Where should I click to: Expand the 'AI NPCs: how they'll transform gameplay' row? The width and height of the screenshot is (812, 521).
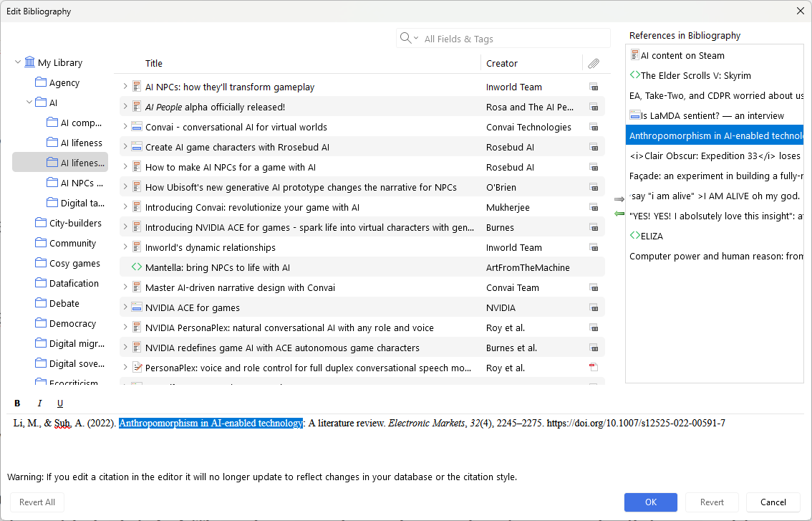point(125,87)
